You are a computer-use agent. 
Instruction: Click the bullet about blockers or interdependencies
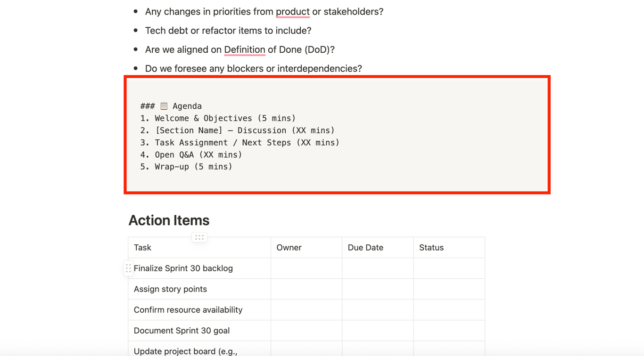[x=253, y=69]
